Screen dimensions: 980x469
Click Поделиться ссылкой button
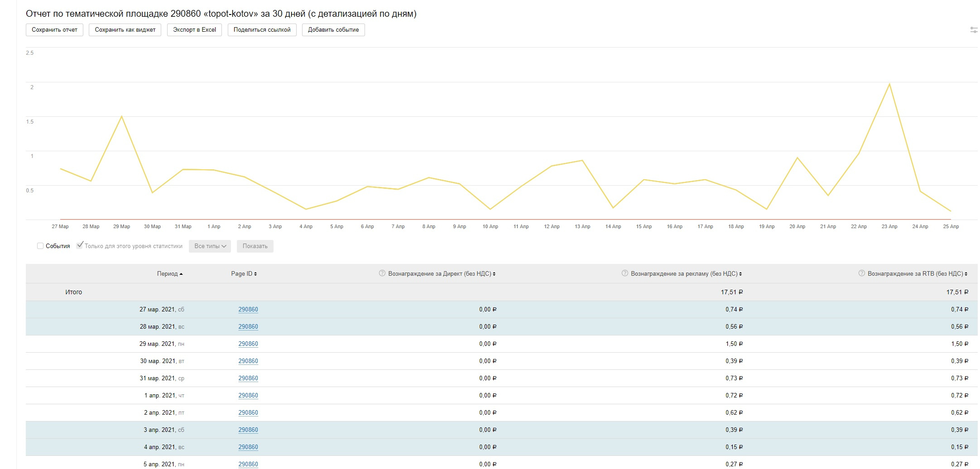point(262,30)
